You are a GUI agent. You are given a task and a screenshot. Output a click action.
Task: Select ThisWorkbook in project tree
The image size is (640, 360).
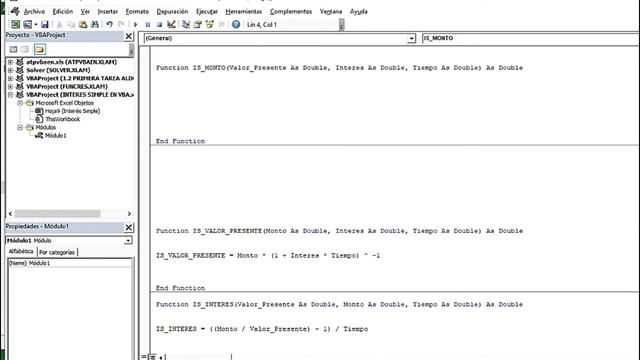pyautogui.click(x=62, y=119)
